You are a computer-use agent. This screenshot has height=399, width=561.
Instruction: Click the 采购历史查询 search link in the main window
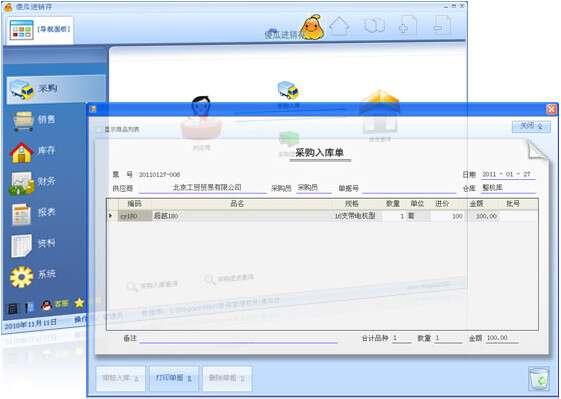coord(229,278)
